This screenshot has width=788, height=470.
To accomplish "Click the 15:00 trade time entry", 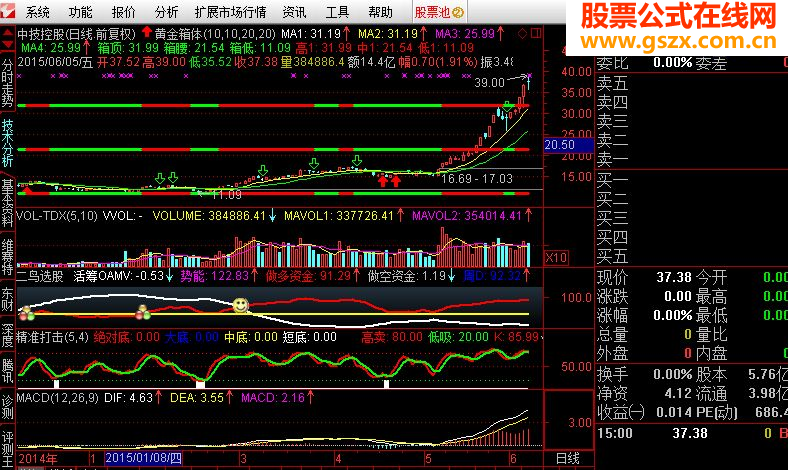I will [615, 433].
